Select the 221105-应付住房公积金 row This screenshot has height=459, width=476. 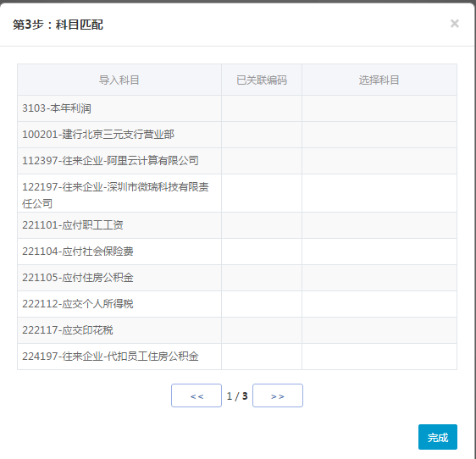point(237,278)
